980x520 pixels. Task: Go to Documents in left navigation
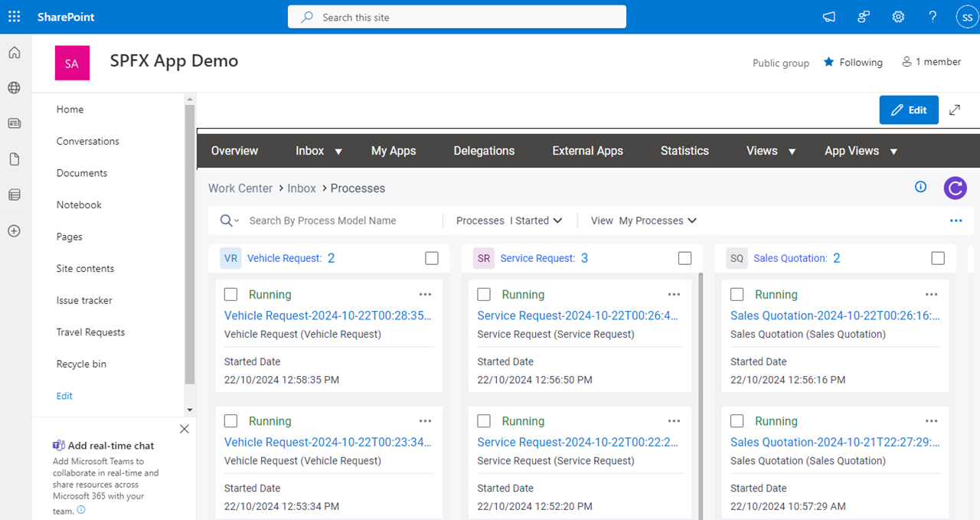pyautogui.click(x=82, y=173)
